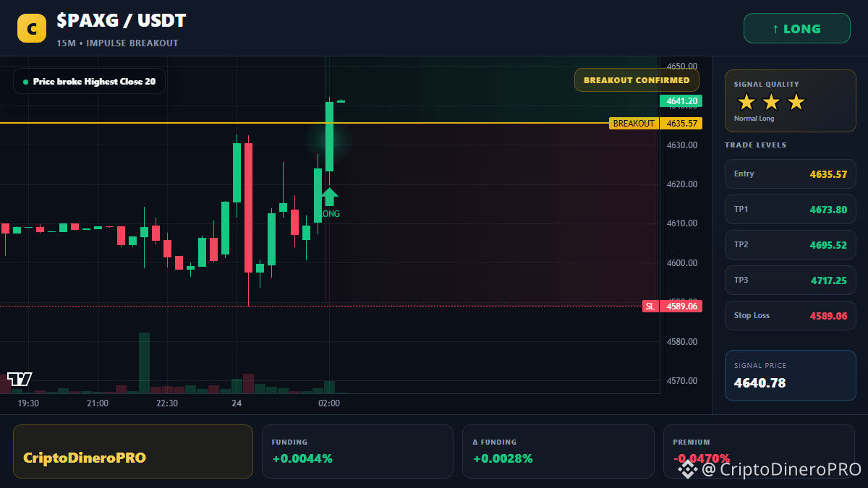Click the 4630.00 price axis label
The image size is (868, 488).
pos(682,145)
